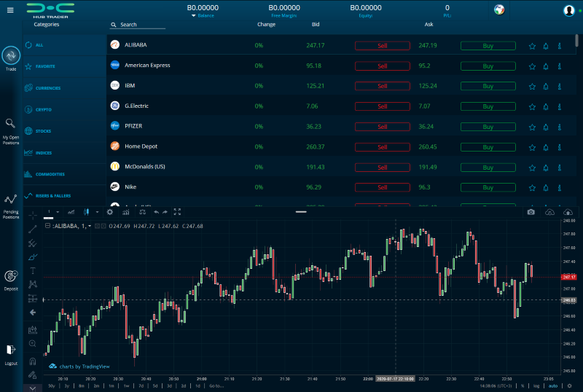Toggle fullscreen chart mode
Screen dimensions: 583x392
tap(177, 212)
